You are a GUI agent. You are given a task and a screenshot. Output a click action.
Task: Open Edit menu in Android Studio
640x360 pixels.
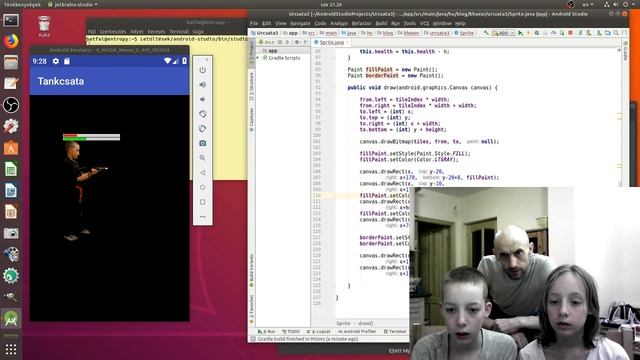coord(267,23)
